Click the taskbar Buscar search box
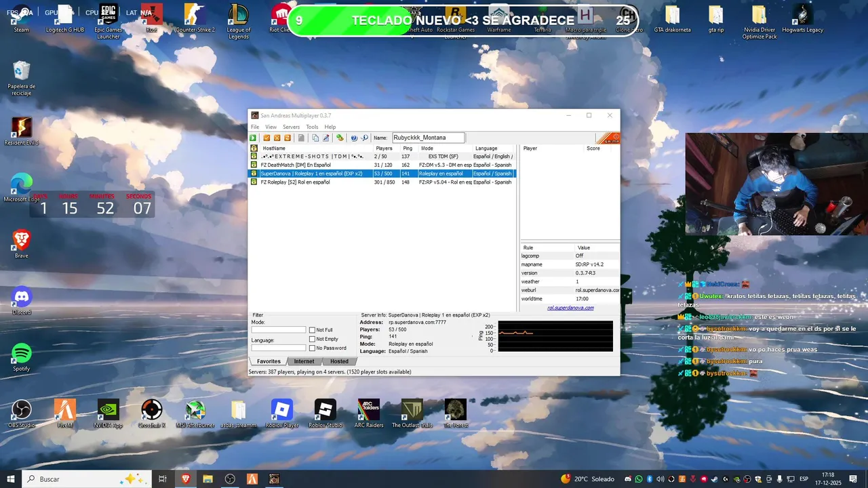The height and width of the screenshot is (488, 868). [88, 479]
